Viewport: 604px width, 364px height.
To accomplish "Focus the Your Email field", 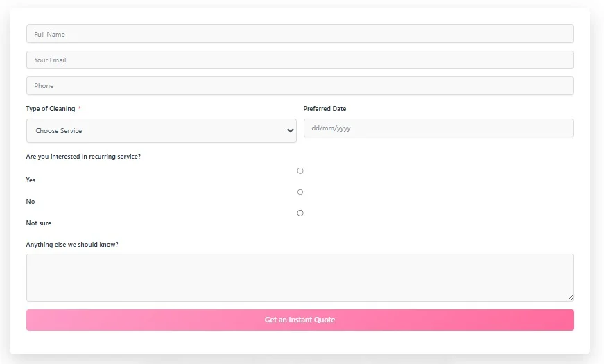I will [300, 60].
